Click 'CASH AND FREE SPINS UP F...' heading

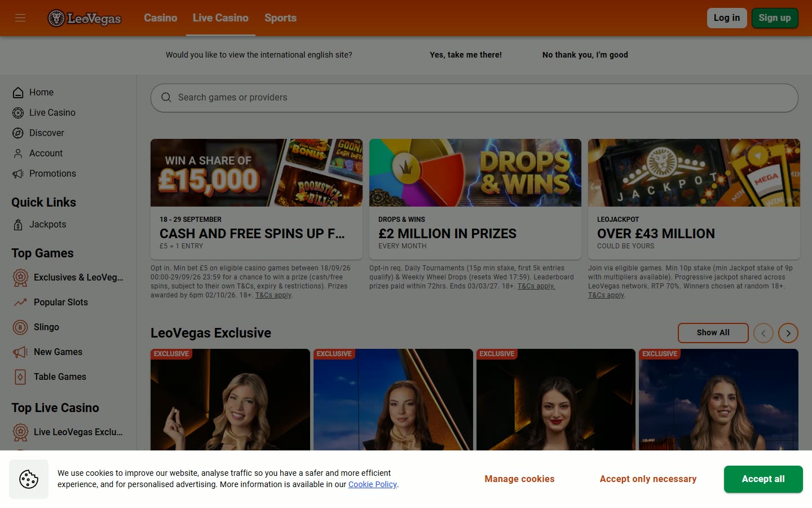click(x=252, y=234)
